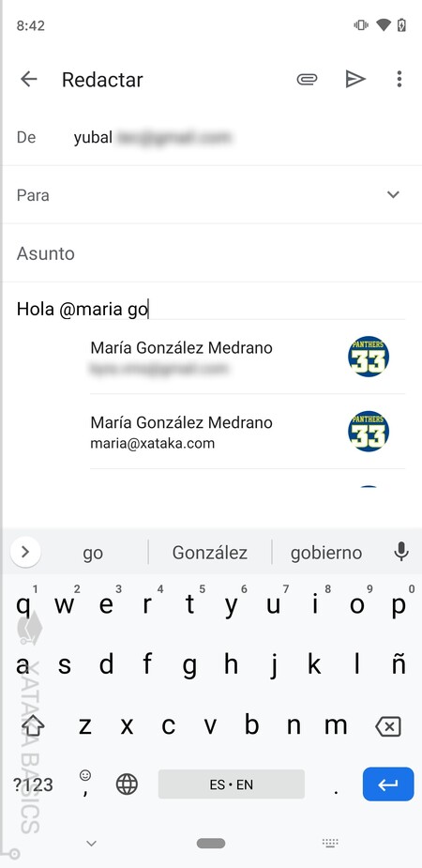Expand the Para recipients chevron
The image size is (422, 868).
(x=393, y=195)
